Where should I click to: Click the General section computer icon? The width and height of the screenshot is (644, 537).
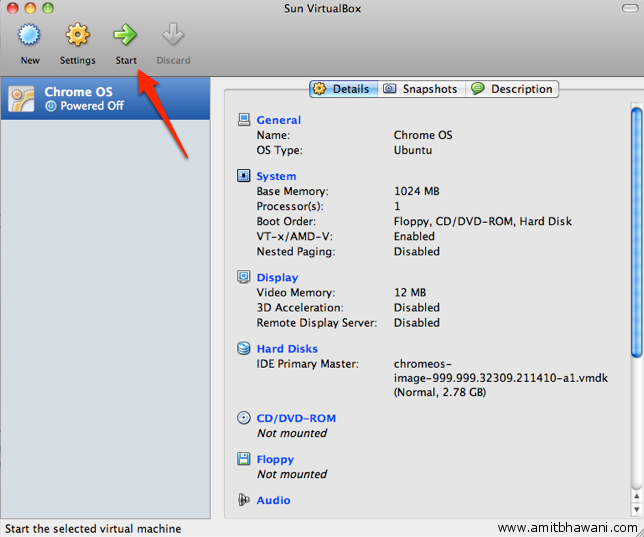tap(244, 120)
